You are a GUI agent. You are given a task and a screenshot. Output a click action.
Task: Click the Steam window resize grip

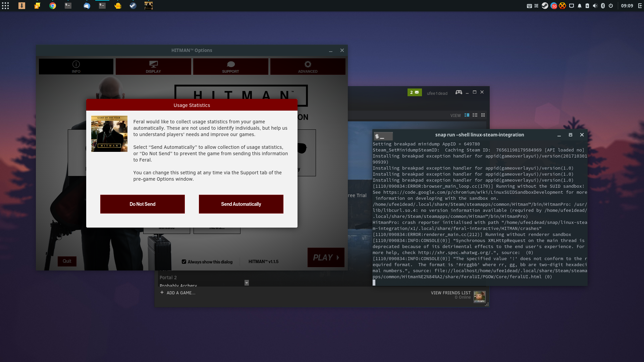(x=487, y=304)
